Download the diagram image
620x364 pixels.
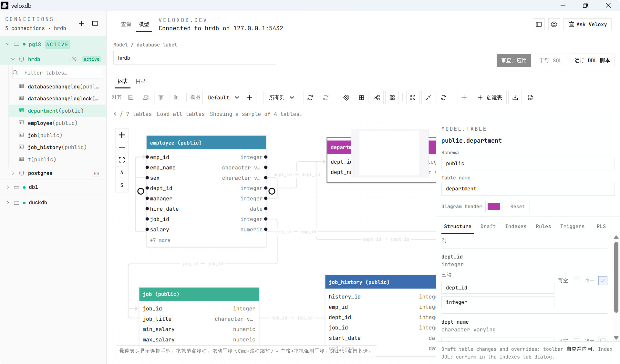coord(515,97)
